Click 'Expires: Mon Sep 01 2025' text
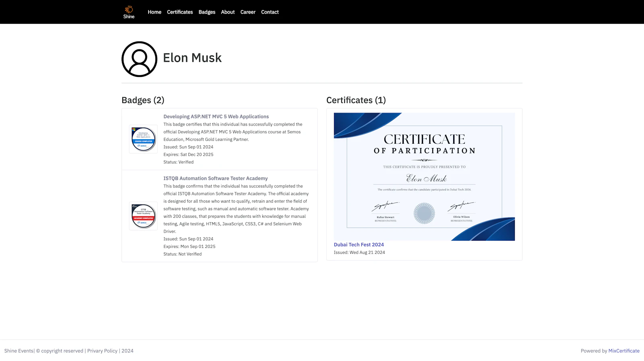The image size is (644, 361). coord(189,247)
